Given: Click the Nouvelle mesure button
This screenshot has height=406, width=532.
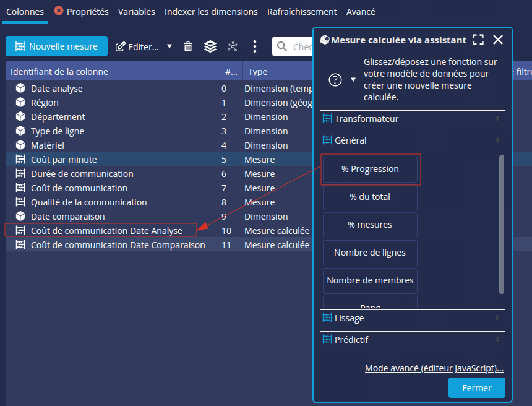Looking at the screenshot, I should (x=56, y=46).
